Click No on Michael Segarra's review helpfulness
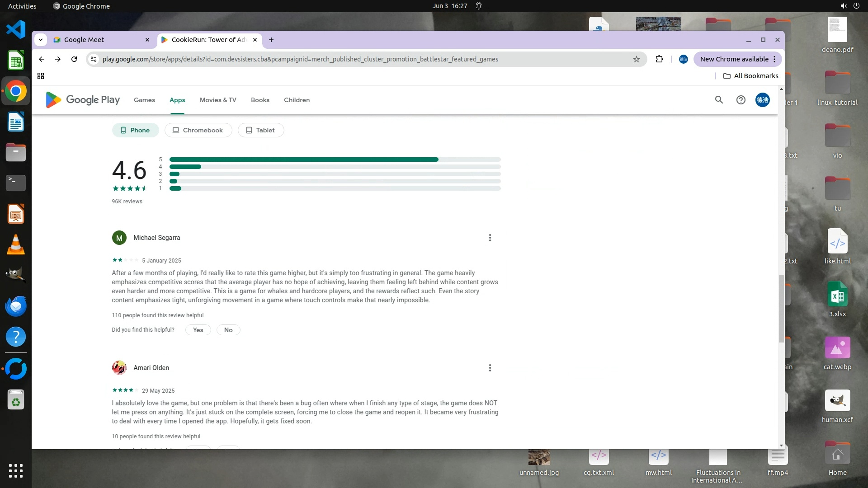The height and width of the screenshot is (488, 868). 228,330
